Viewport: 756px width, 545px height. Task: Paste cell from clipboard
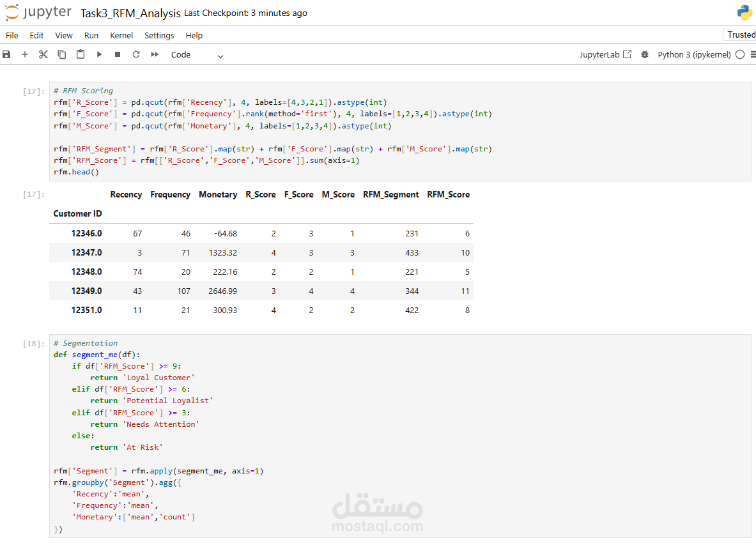tap(81, 55)
